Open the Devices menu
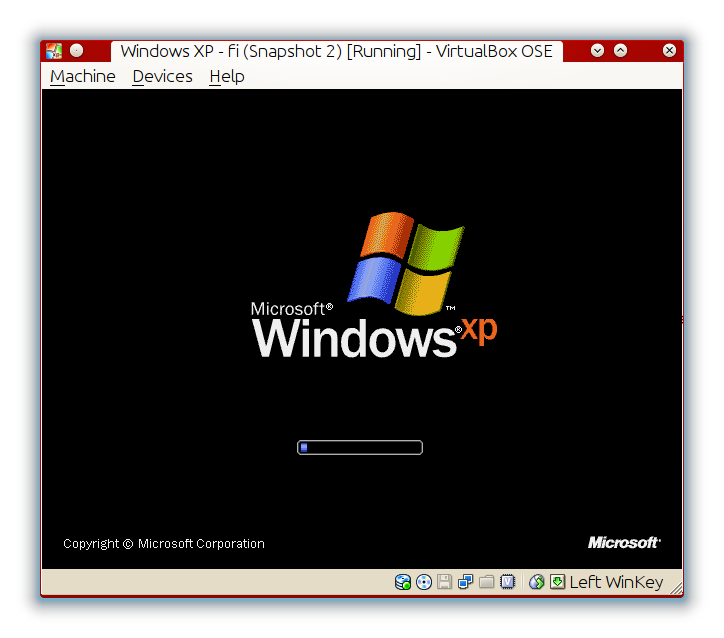Image resolution: width=724 pixels, height=638 pixels. coord(162,76)
